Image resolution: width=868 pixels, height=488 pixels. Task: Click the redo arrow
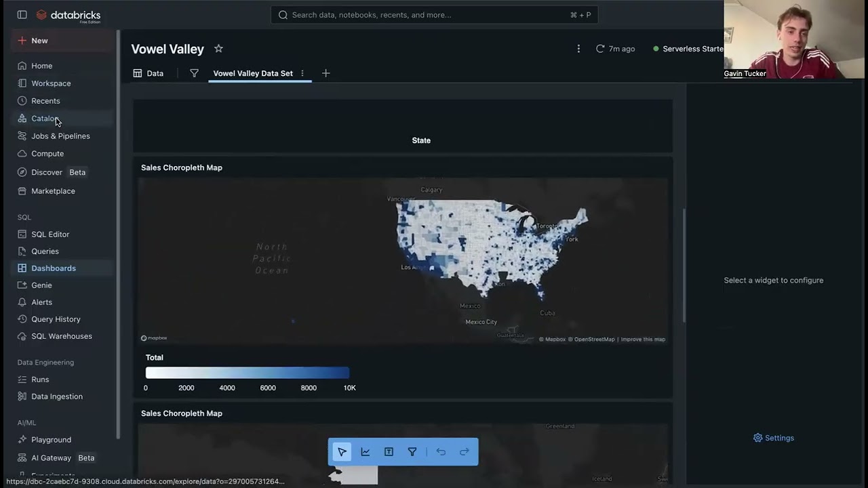tap(465, 452)
